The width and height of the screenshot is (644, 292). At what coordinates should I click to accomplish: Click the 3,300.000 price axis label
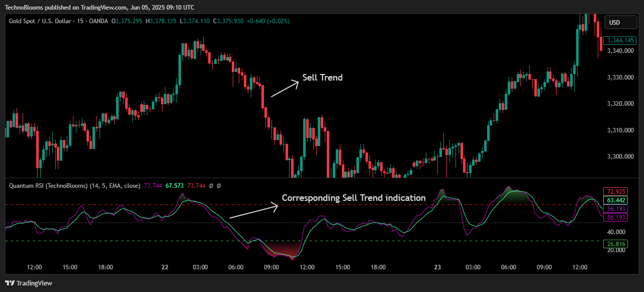621,157
